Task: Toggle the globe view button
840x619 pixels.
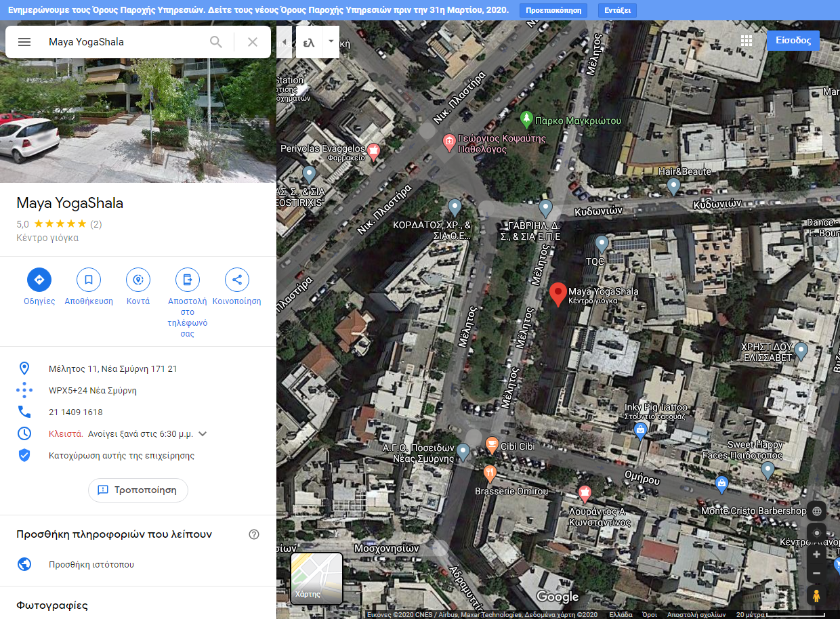Action: [x=817, y=511]
